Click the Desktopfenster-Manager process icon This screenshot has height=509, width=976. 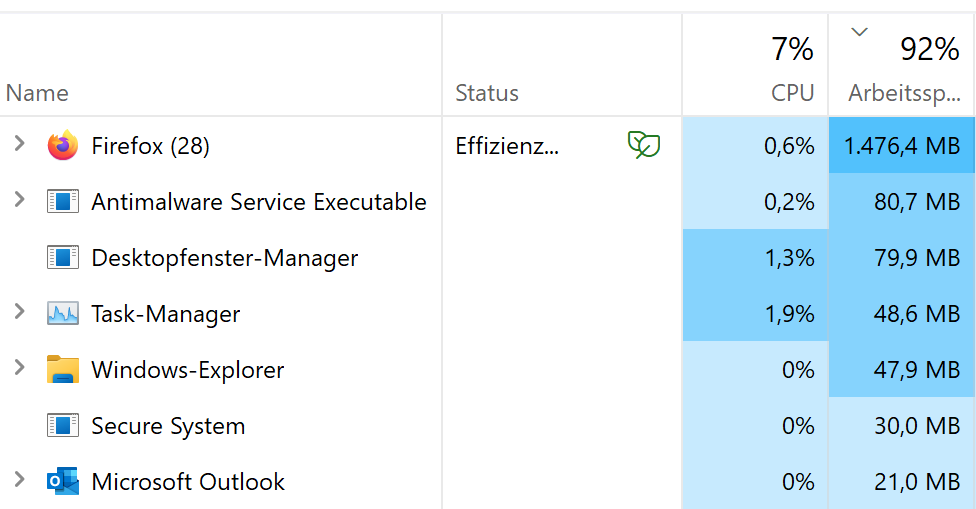[62, 258]
